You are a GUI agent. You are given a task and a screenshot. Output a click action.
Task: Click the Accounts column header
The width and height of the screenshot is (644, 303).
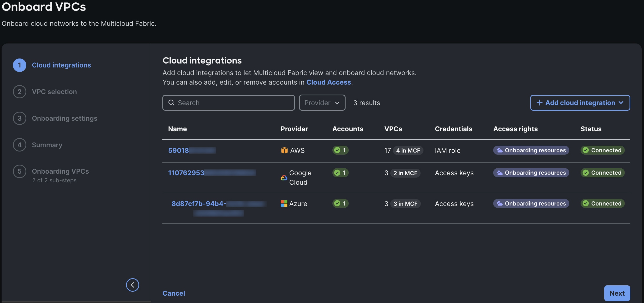348,129
